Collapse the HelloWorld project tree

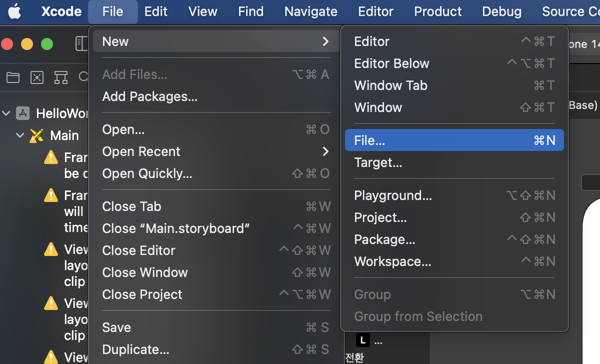pyautogui.click(x=6, y=113)
